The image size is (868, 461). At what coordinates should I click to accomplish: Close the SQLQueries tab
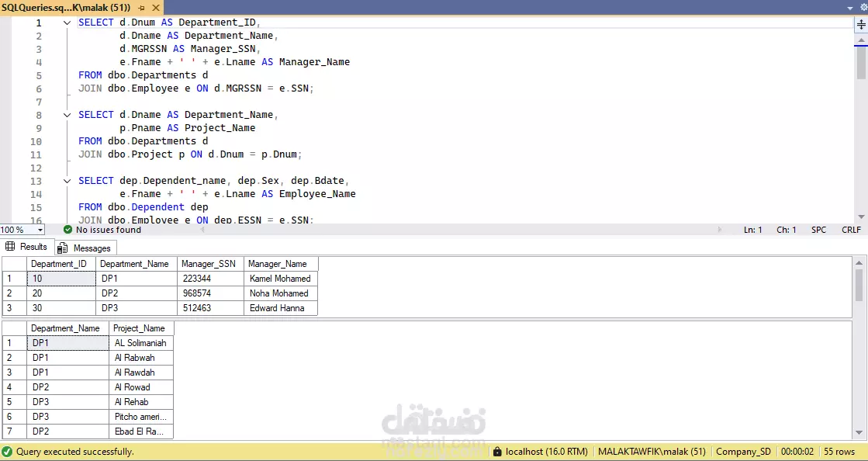click(x=156, y=8)
